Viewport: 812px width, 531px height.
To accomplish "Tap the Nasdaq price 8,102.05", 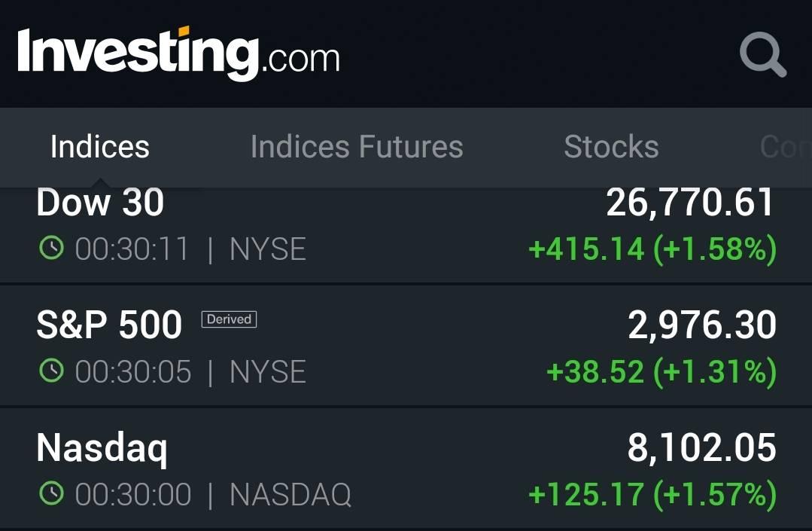I will (x=701, y=448).
